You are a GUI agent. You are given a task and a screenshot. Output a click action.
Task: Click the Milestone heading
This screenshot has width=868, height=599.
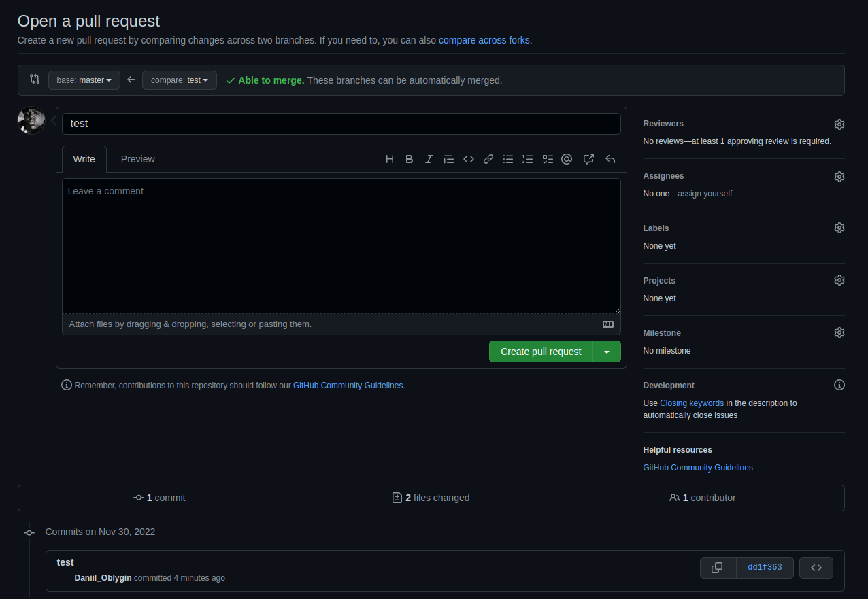[x=662, y=333]
